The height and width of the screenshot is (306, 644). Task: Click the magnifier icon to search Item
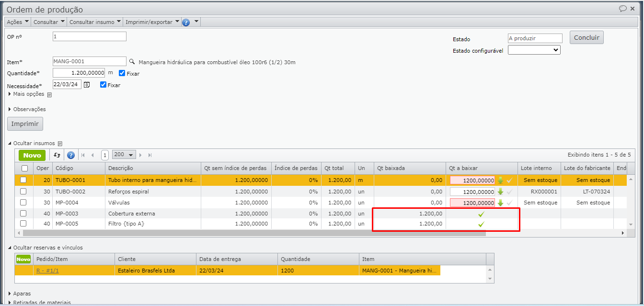coord(132,61)
